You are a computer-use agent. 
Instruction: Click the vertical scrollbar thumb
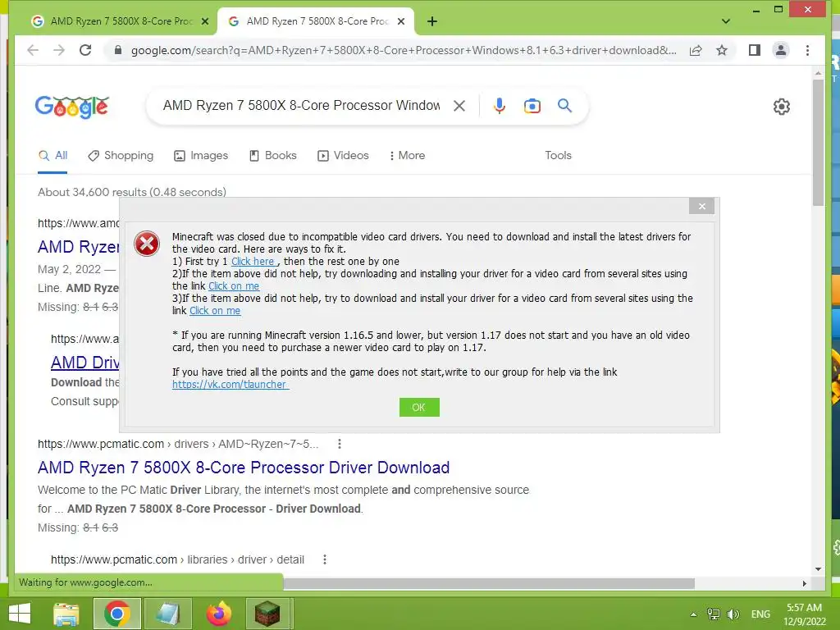pyautogui.click(x=818, y=143)
